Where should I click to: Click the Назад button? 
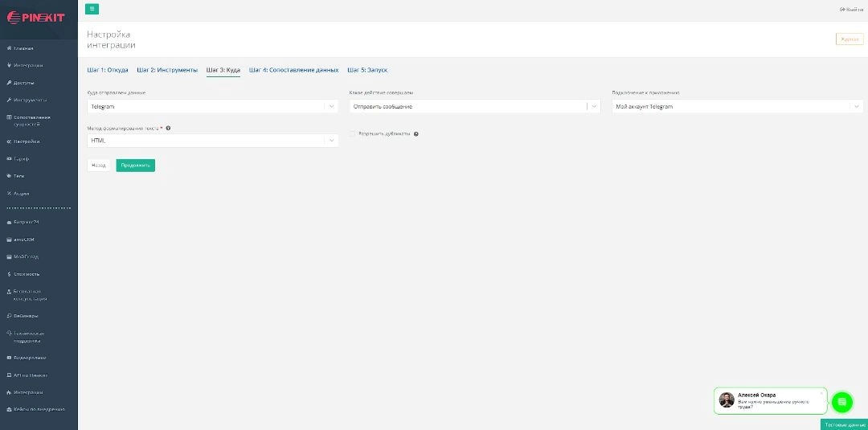coord(98,165)
